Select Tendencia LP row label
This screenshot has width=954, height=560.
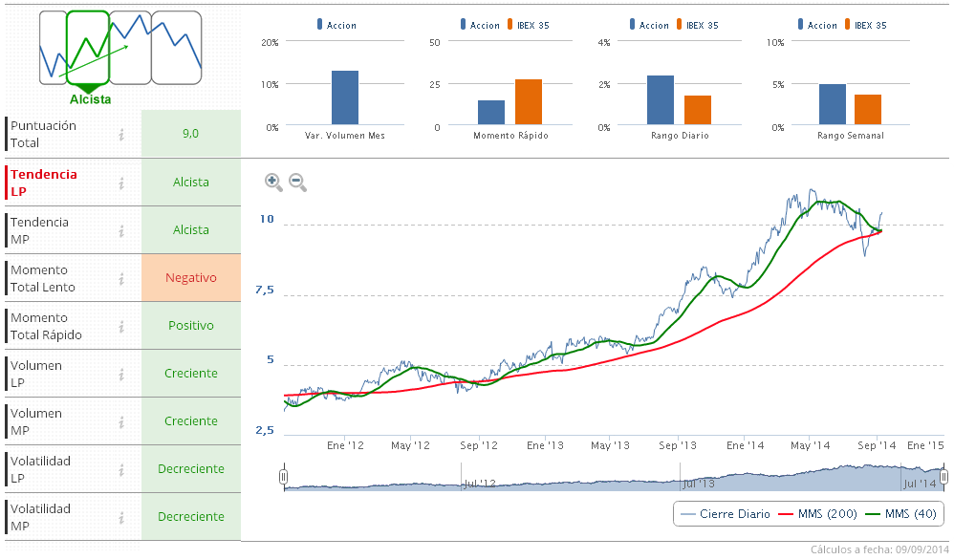point(44,183)
